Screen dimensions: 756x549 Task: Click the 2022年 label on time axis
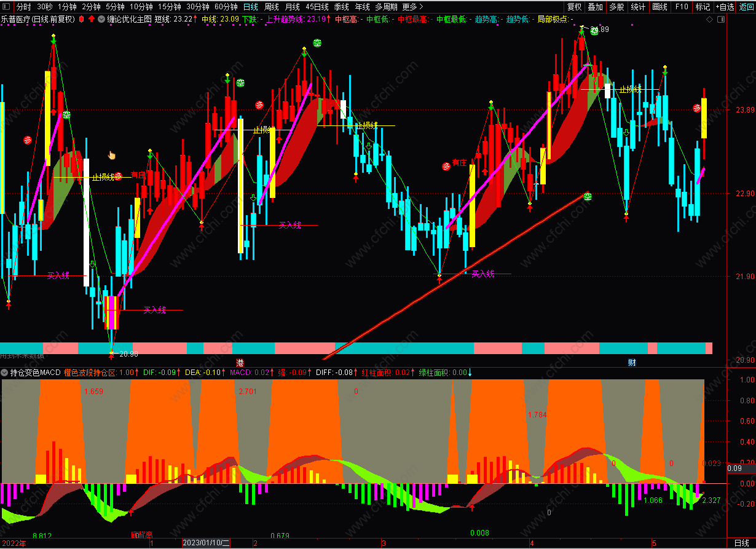click(14, 543)
